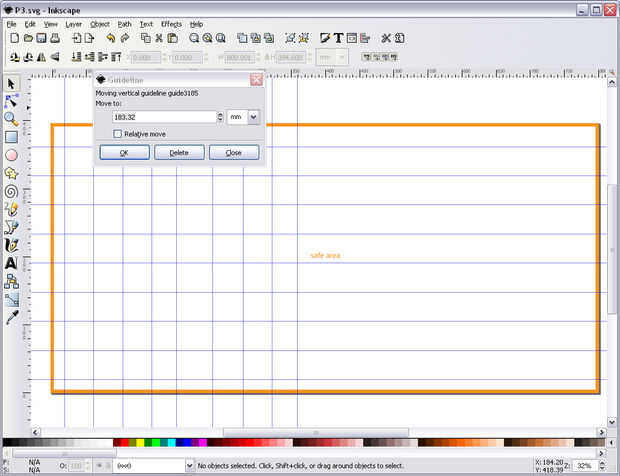Select the Node edit tool
Viewport: 620px width, 476px height.
click(11, 101)
